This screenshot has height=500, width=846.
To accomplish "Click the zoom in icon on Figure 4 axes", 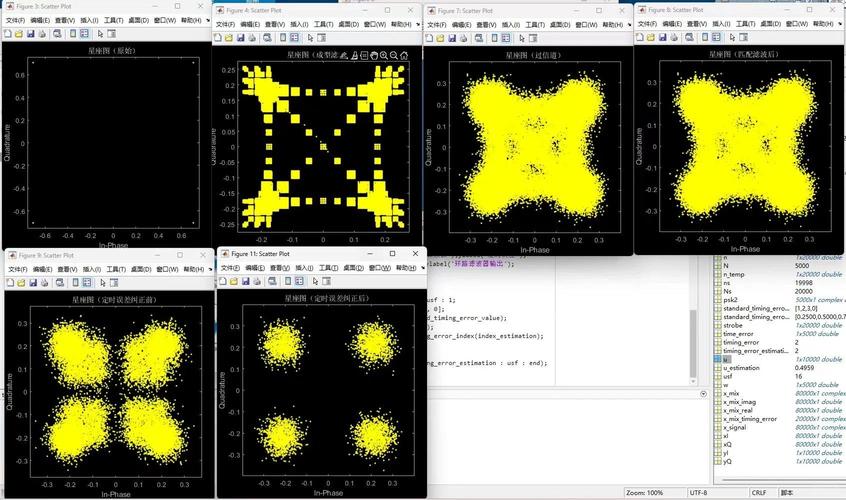I will (x=384, y=55).
